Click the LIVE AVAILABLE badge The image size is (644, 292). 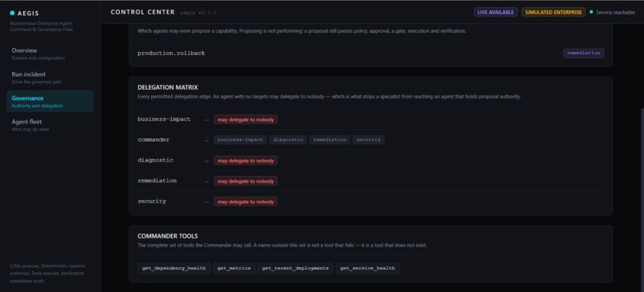coord(495,12)
